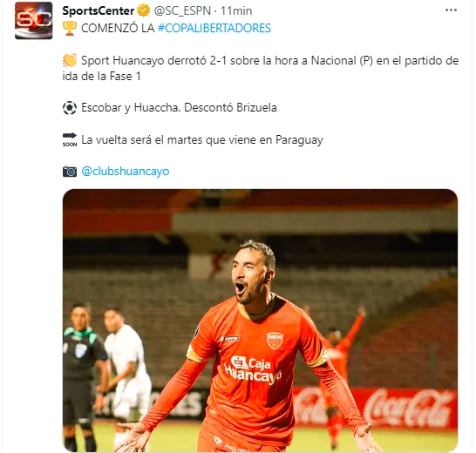This screenshot has width=476, height=453.
Task: Click the SportsCenter account name
Action: [x=98, y=11]
